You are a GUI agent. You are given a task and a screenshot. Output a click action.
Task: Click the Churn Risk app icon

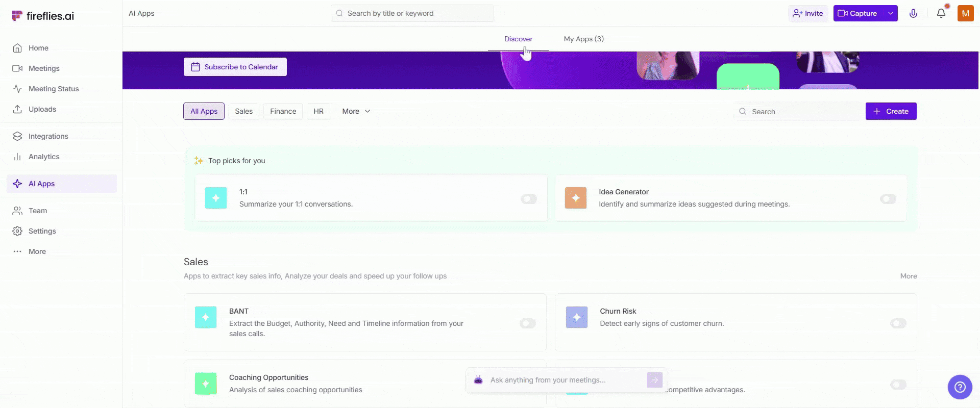[577, 317]
